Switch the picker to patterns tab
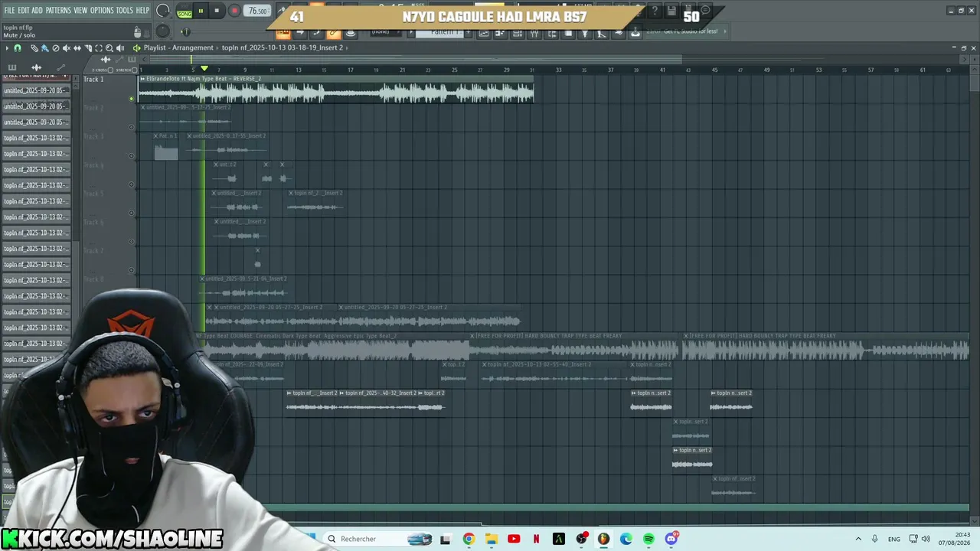The width and height of the screenshot is (980, 551). [12, 68]
